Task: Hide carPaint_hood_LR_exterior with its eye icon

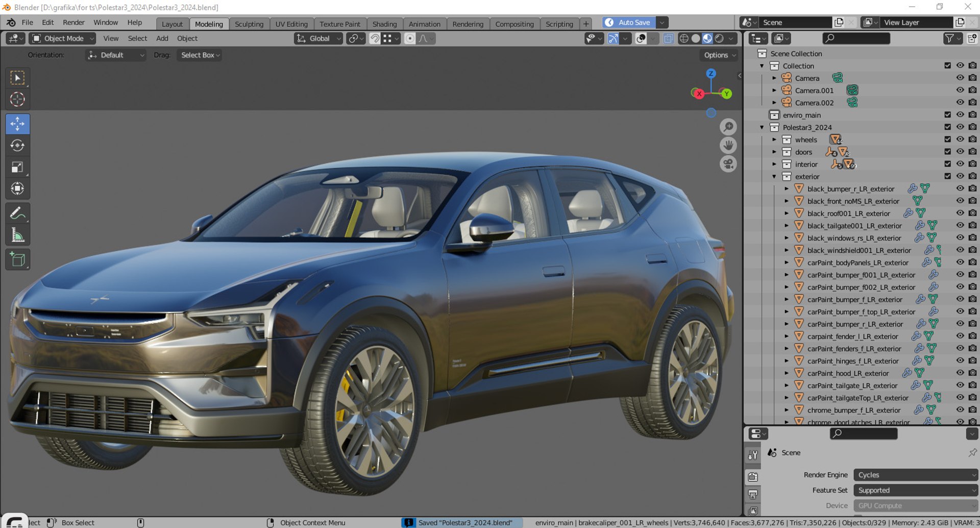Action: (960, 373)
